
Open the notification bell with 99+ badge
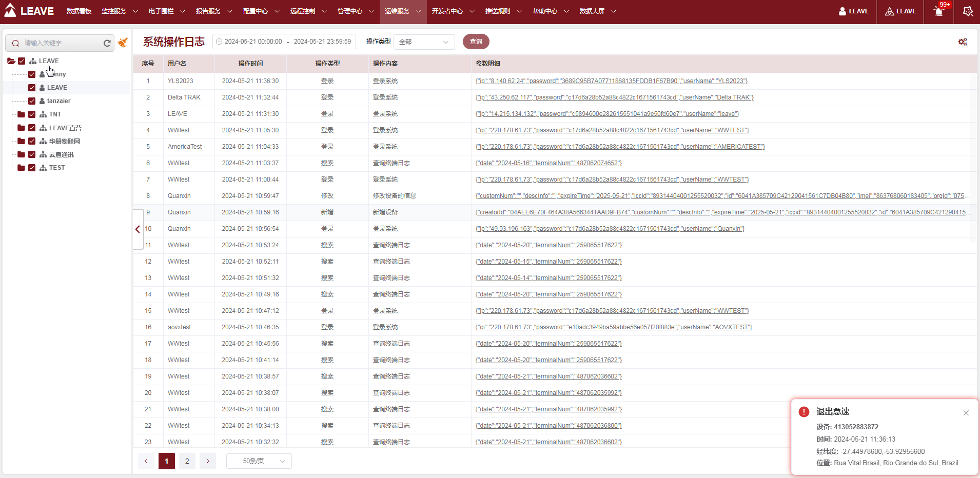[938, 11]
